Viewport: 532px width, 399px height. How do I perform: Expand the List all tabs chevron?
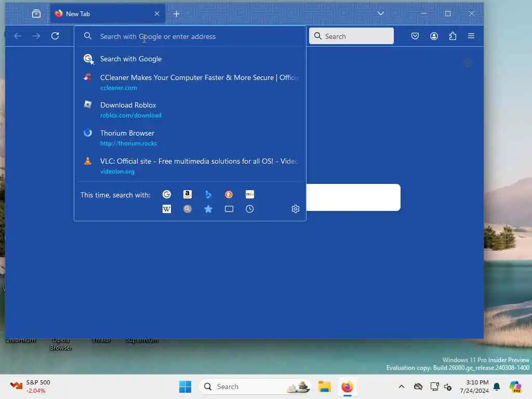(381, 14)
